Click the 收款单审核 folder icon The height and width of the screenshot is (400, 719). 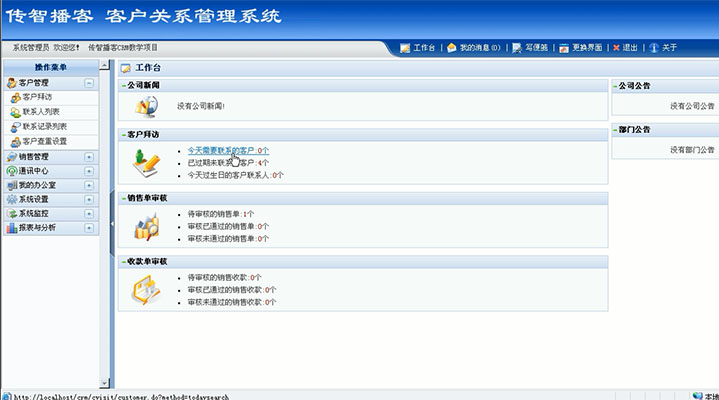tap(146, 290)
